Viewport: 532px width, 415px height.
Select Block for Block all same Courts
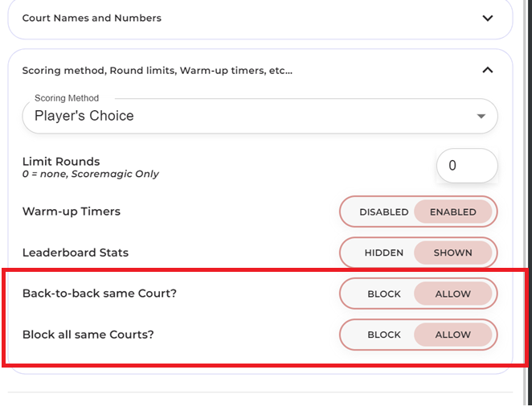[384, 335]
